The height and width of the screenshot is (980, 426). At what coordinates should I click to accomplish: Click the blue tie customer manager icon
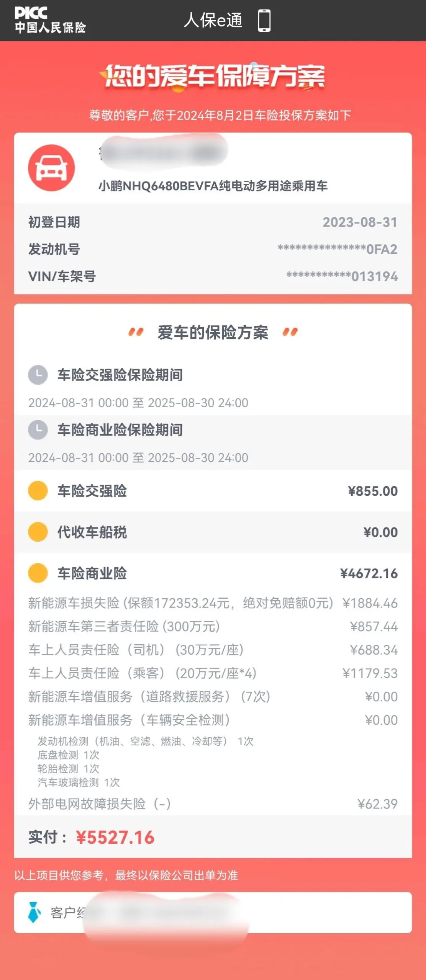tap(34, 912)
